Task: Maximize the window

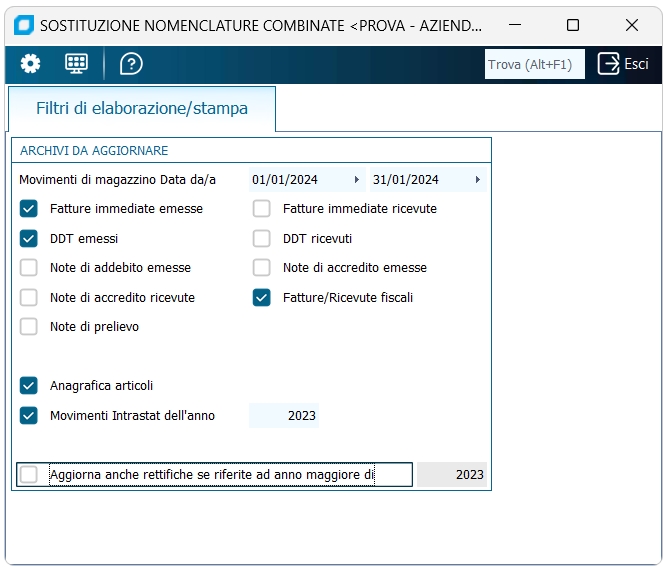Action: (573, 25)
